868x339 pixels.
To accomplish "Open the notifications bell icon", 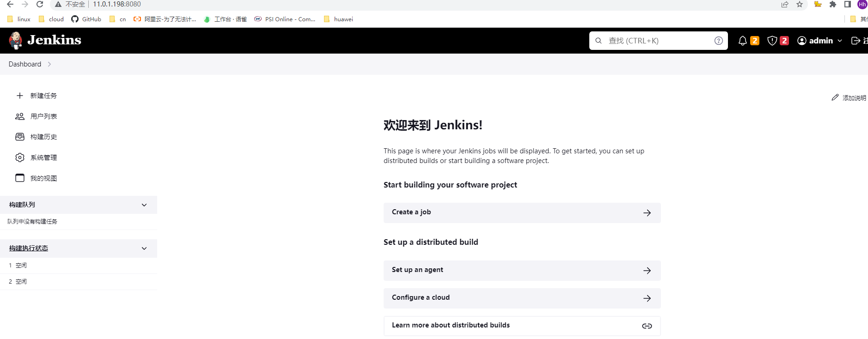I will [742, 41].
